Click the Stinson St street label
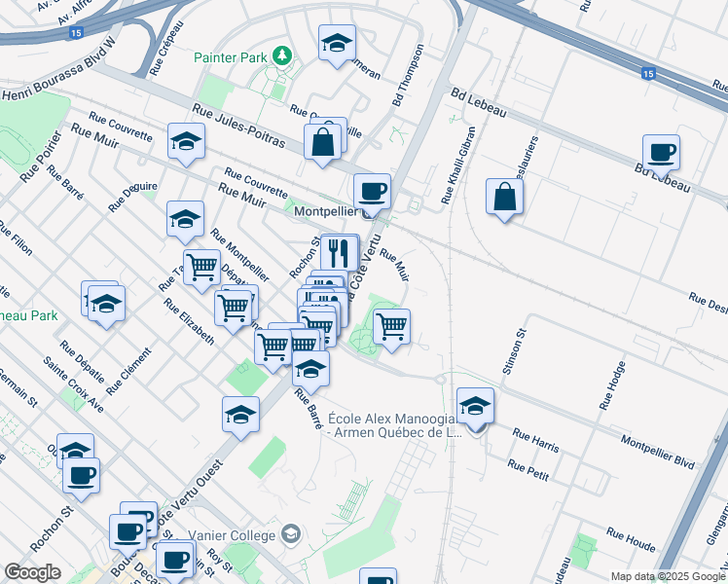 point(515,351)
